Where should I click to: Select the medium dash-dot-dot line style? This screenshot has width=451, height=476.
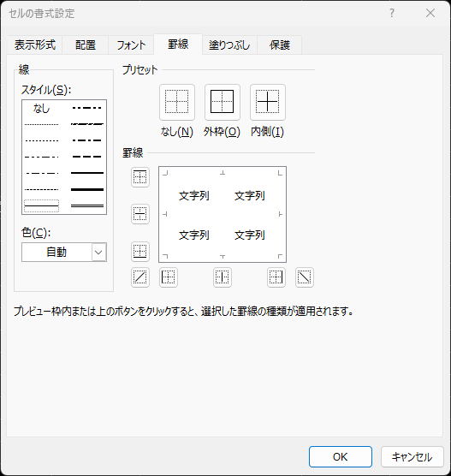pos(87,108)
